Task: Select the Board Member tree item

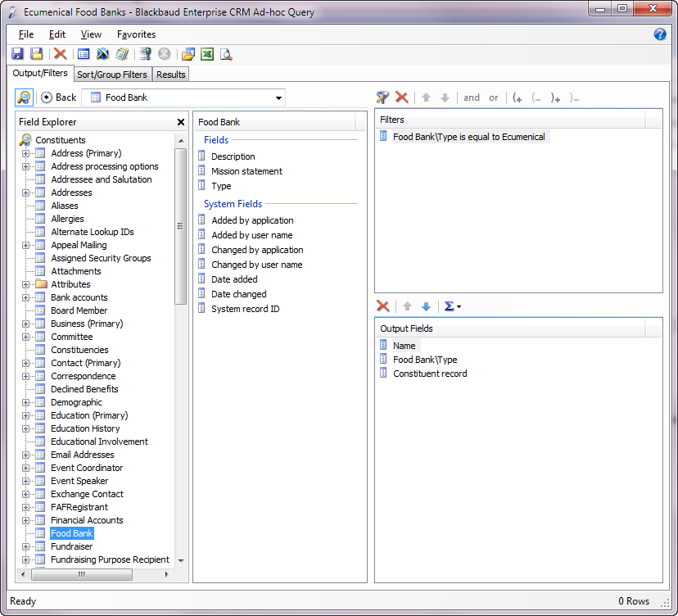Action: click(x=79, y=310)
